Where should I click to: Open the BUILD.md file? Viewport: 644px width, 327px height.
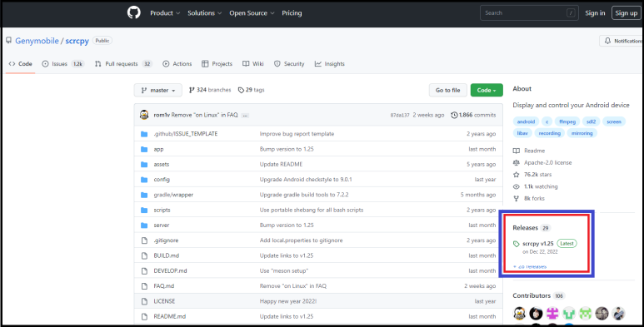pos(167,255)
